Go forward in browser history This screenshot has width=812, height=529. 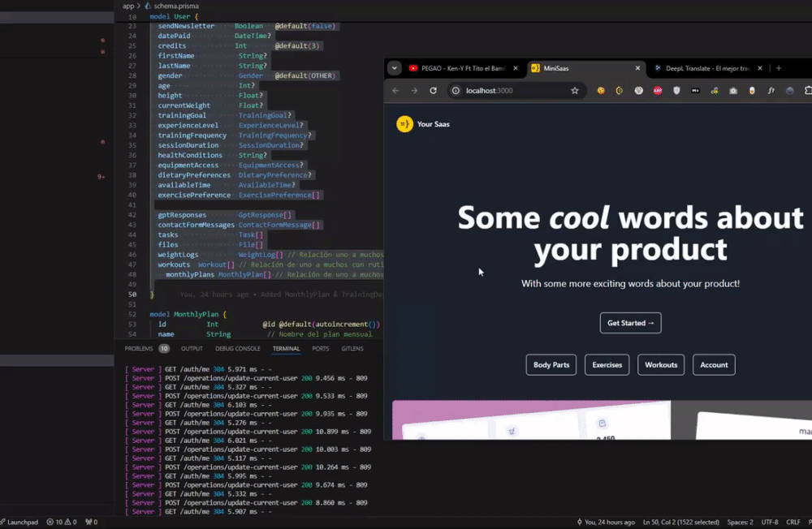pos(414,91)
